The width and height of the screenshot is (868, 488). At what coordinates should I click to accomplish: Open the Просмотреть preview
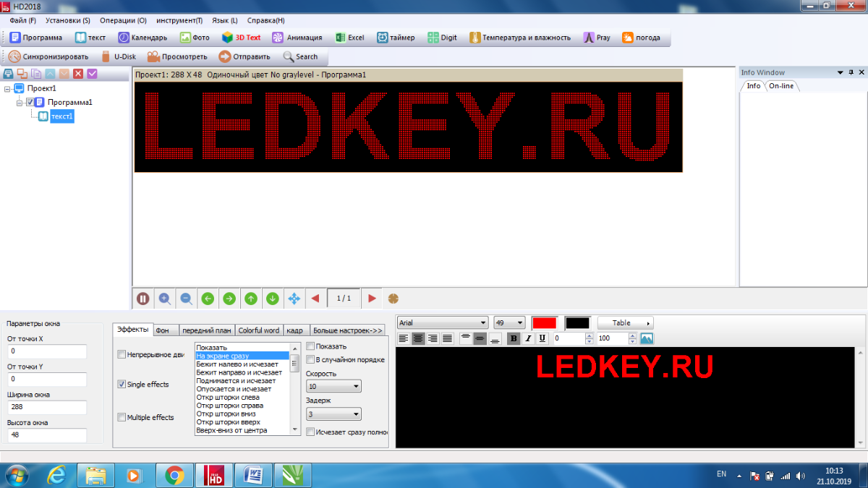point(177,56)
